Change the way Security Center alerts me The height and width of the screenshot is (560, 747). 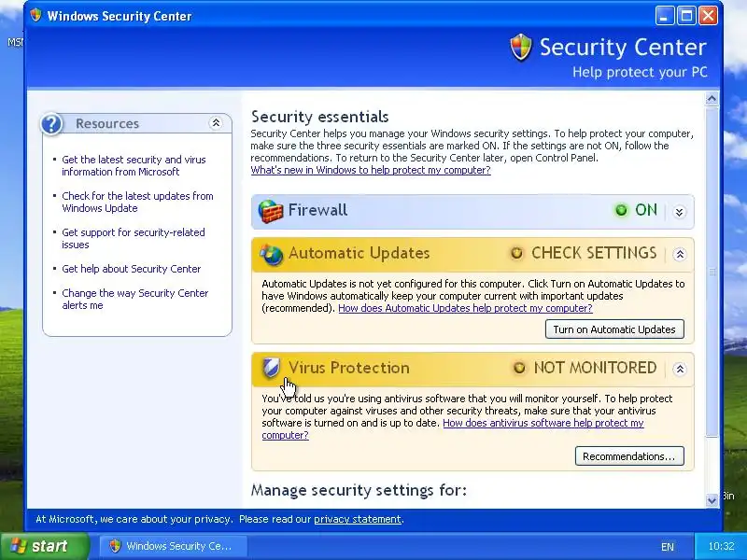coord(135,299)
